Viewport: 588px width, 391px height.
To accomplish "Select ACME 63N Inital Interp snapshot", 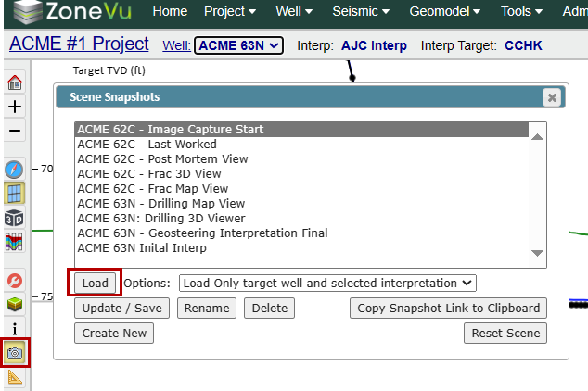I will [301, 248].
